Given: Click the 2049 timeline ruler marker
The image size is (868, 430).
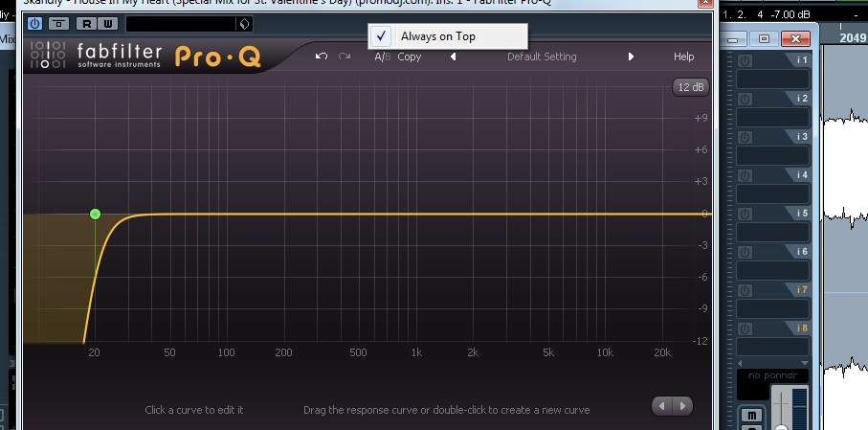Looking at the screenshot, I should (x=852, y=37).
